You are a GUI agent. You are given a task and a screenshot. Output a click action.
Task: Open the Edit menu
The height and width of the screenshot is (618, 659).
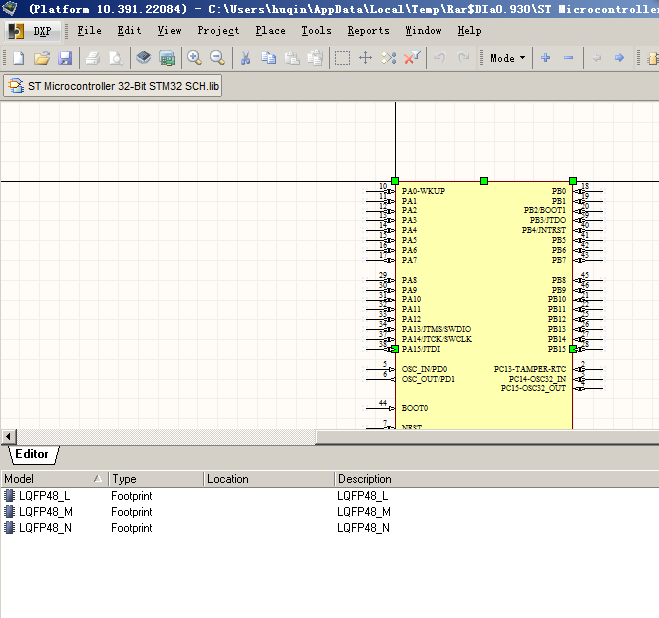pos(129,31)
